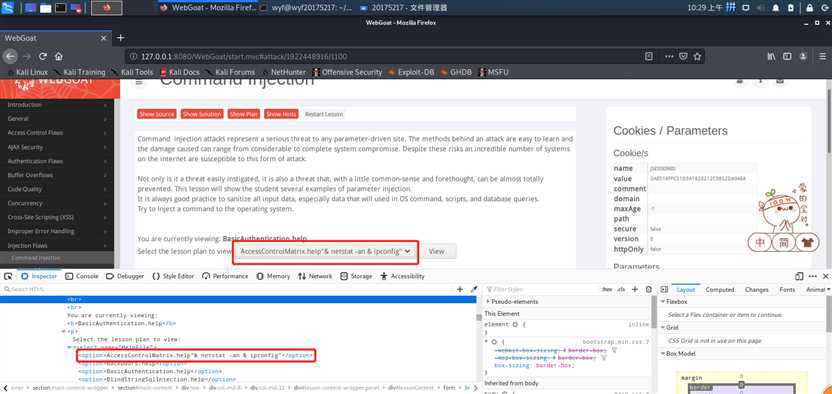
Task: Open the Firefox library icon
Action: tap(771, 56)
